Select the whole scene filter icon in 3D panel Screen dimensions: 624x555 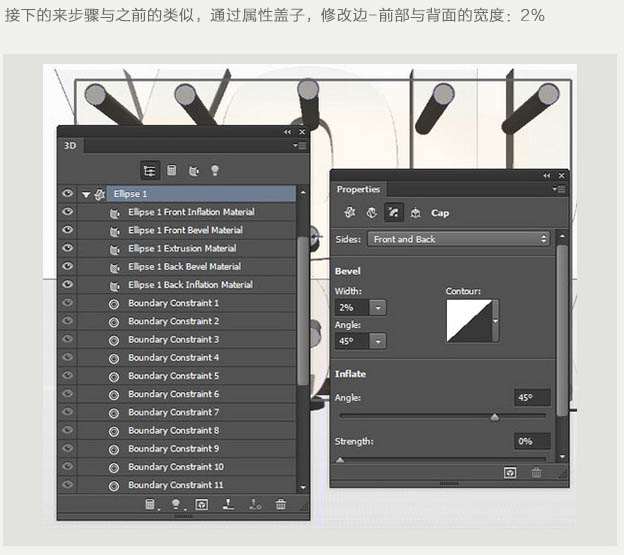pos(150,171)
